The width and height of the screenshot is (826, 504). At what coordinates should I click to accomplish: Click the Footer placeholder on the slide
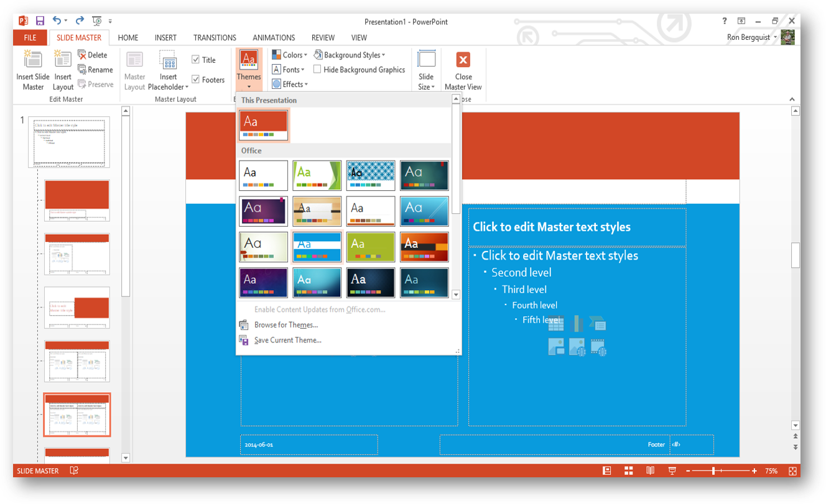coord(555,445)
